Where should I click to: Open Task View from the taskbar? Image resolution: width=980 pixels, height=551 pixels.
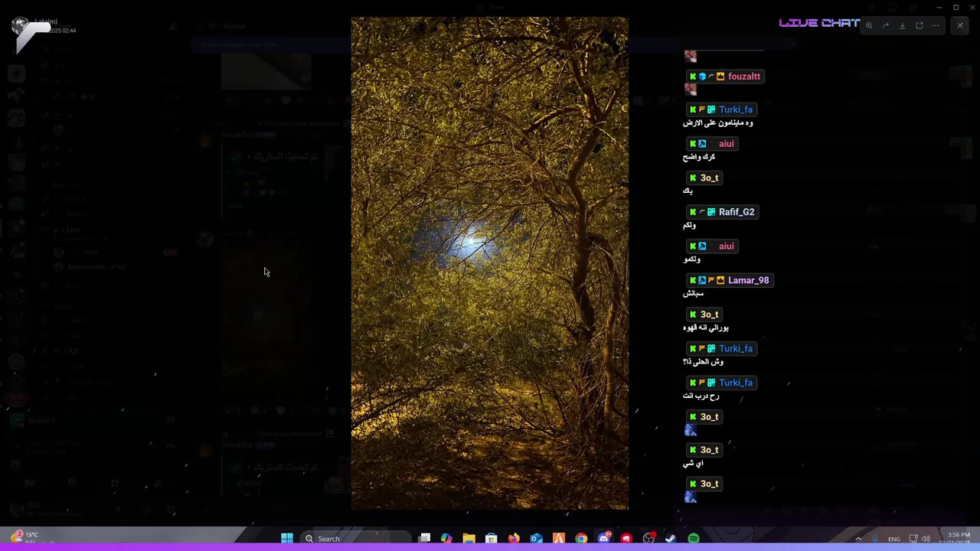pyautogui.click(x=425, y=539)
